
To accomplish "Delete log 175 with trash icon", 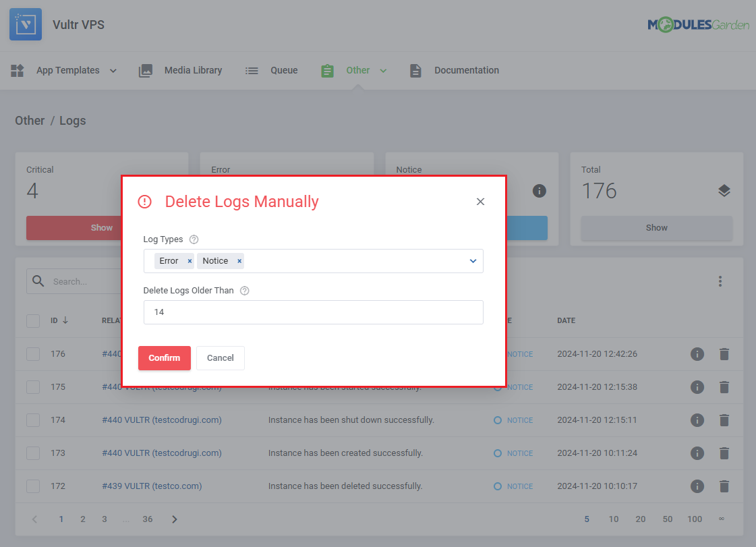I will pos(724,387).
